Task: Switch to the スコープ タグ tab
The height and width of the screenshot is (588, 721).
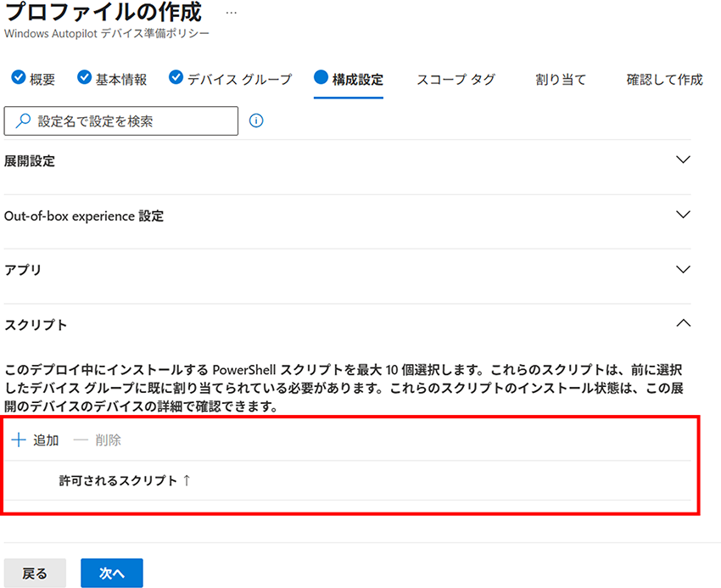Action: pyautogui.click(x=456, y=80)
